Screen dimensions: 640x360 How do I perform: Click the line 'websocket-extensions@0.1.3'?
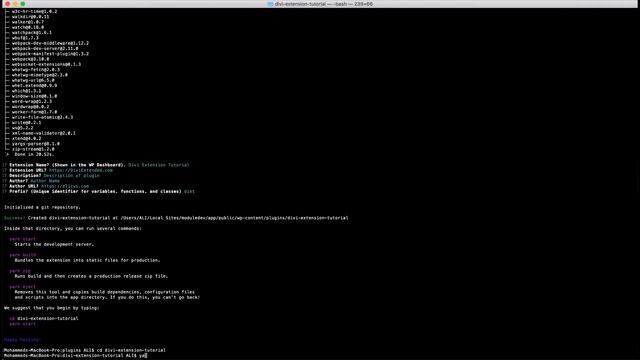[46, 64]
